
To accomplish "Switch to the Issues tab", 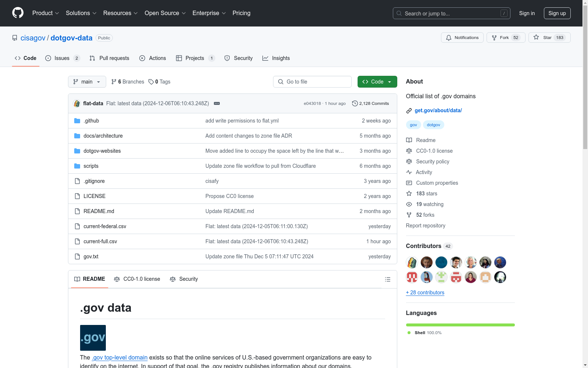I will [62, 58].
